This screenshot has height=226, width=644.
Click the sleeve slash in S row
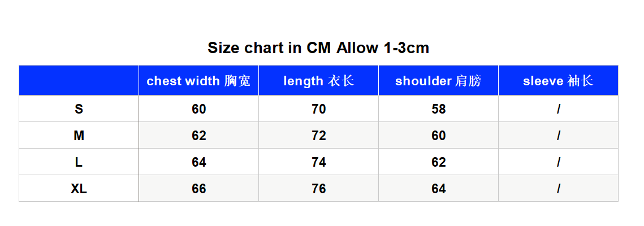(x=559, y=109)
